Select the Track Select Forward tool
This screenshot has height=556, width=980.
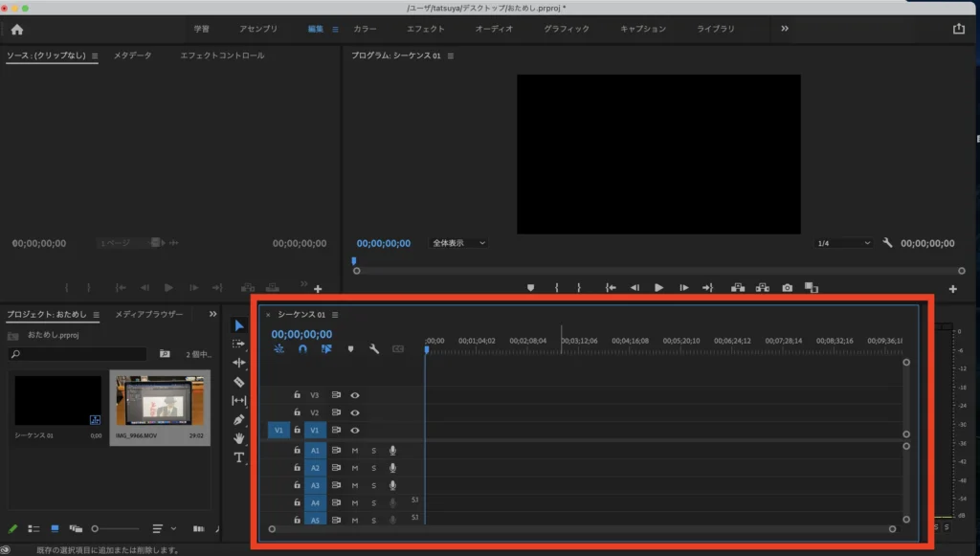pyautogui.click(x=239, y=345)
